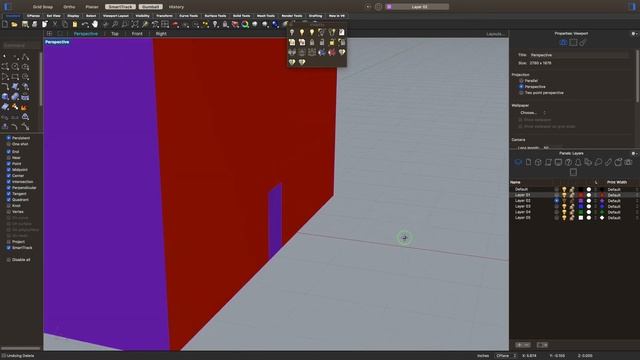
Task: Click the Paste clipboard icon in toolbar
Action: 75,24
